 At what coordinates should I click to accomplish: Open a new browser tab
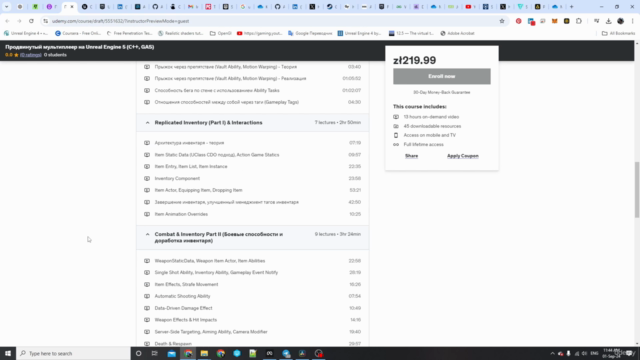571,7
